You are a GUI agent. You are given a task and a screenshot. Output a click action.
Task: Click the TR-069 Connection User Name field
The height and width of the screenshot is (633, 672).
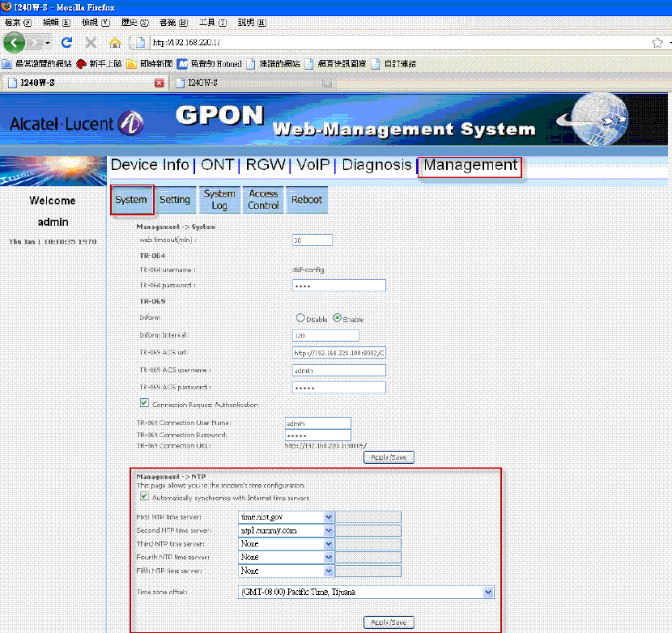click(x=318, y=423)
